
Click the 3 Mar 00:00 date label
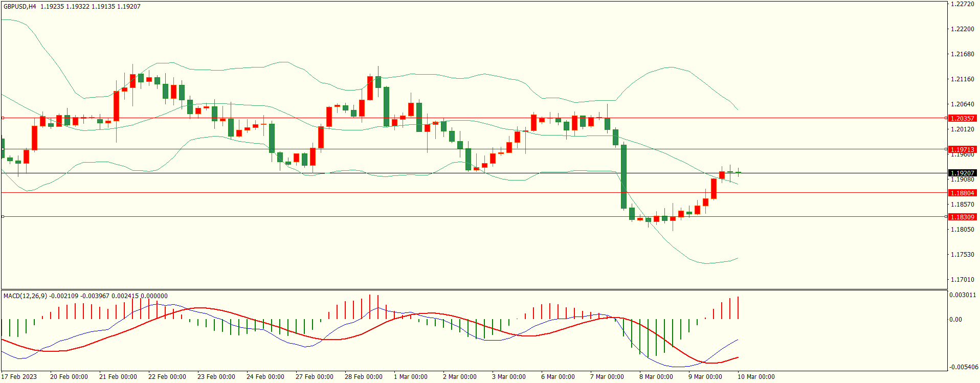(509, 377)
